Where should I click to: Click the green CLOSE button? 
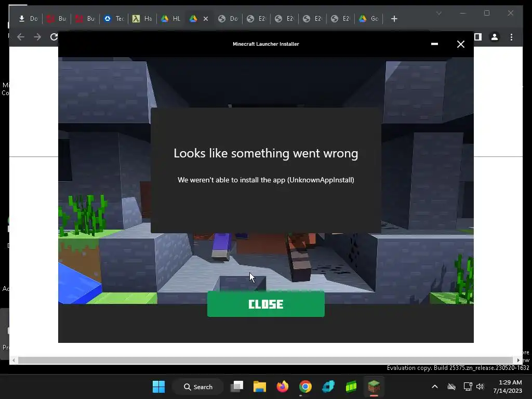click(265, 304)
